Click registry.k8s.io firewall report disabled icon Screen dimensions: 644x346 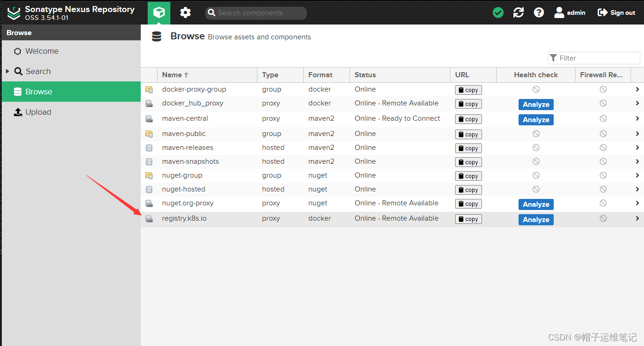[603, 218]
